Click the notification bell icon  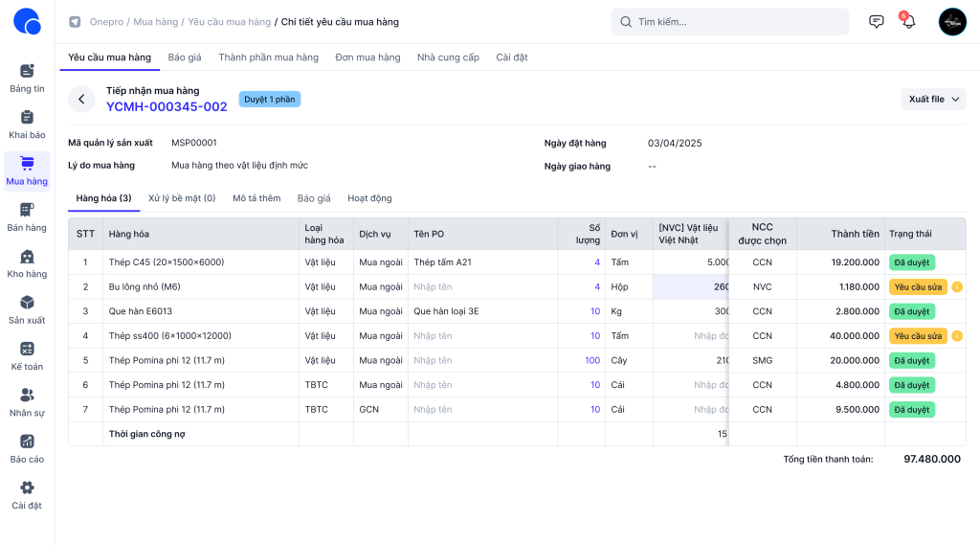pyautogui.click(x=908, y=22)
